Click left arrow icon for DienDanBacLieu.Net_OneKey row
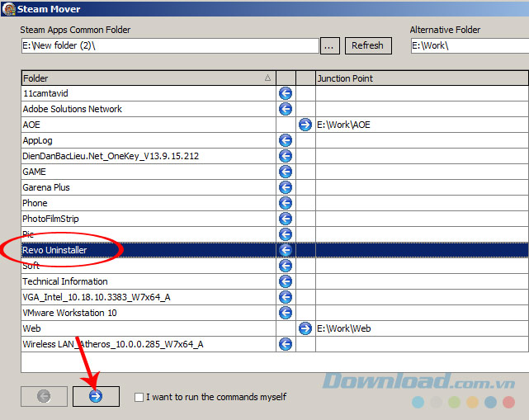 286,156
